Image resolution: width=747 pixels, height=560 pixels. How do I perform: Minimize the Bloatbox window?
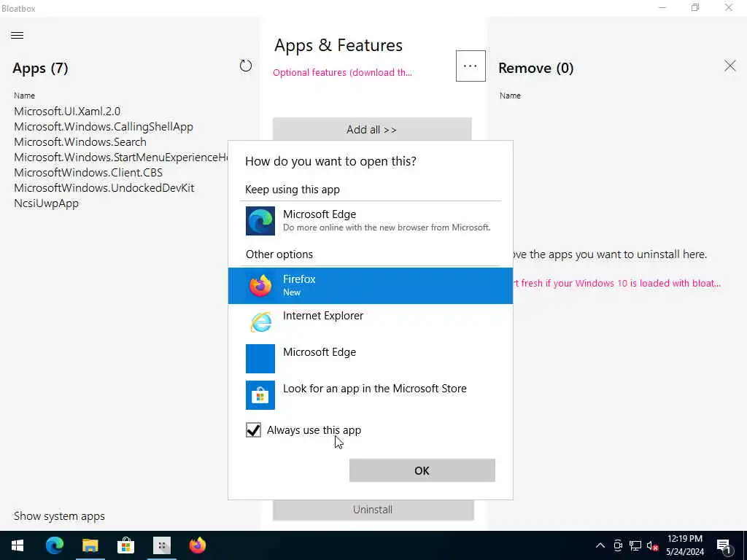click(662, 7)
